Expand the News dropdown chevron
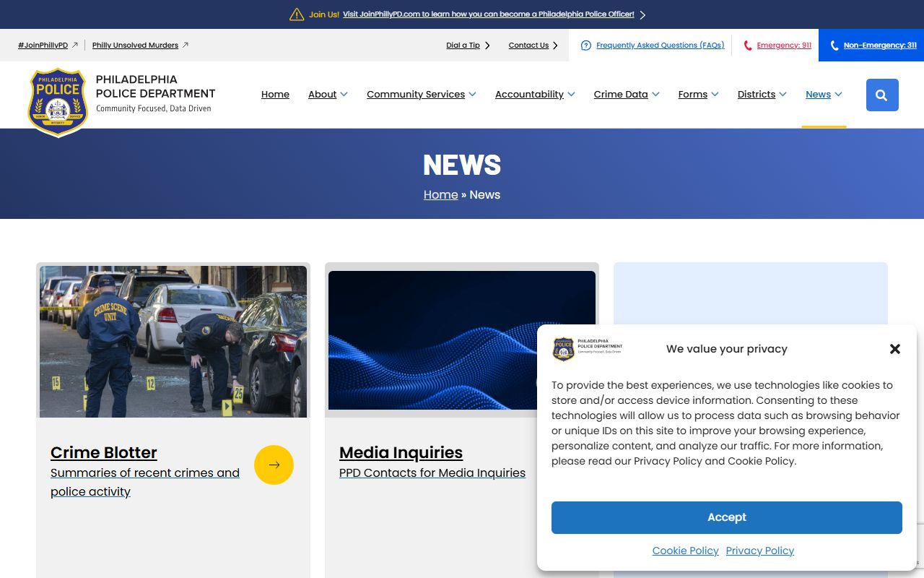Image resolution: width=924 pixels, height=578 pixels. 838,94
